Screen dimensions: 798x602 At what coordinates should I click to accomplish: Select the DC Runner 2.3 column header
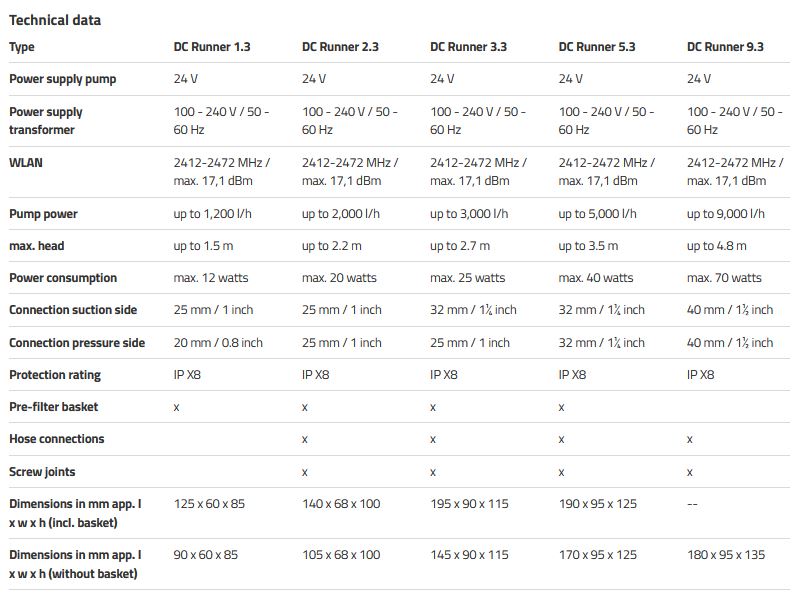tap(340, 47)
